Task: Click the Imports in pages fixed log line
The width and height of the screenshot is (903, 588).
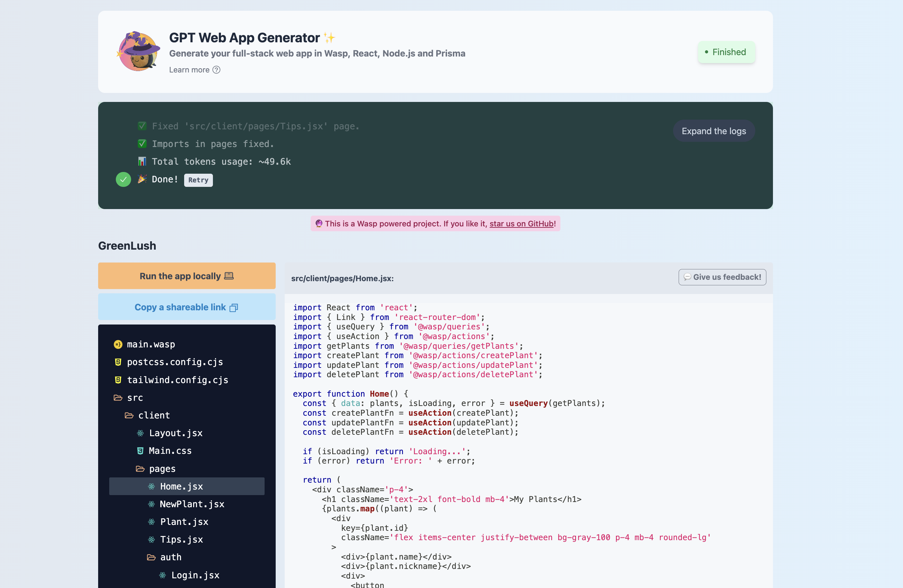Action: click(206, 144)
